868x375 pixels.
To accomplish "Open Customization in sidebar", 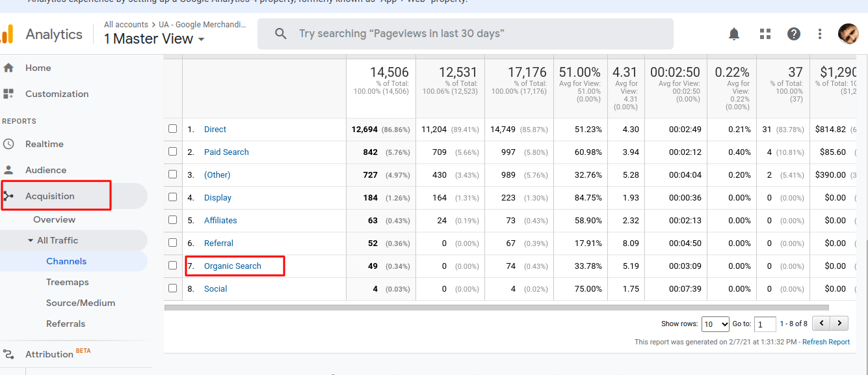I will 57,94.
